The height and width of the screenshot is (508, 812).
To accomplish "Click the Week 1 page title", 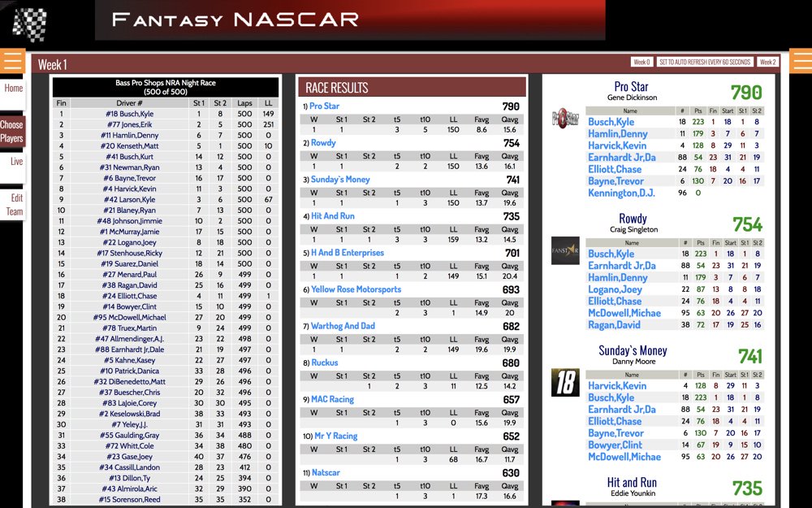I will 52,65.
